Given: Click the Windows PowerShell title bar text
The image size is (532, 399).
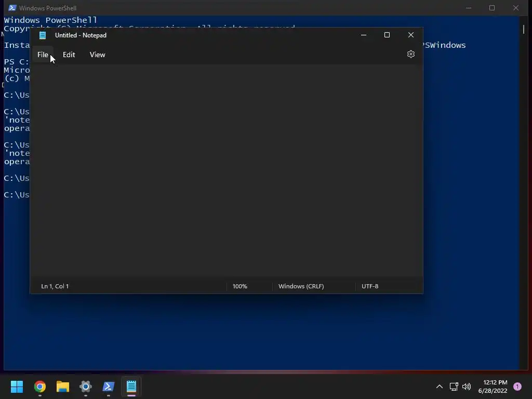Looking at the screenshot, I should (47, 8).
